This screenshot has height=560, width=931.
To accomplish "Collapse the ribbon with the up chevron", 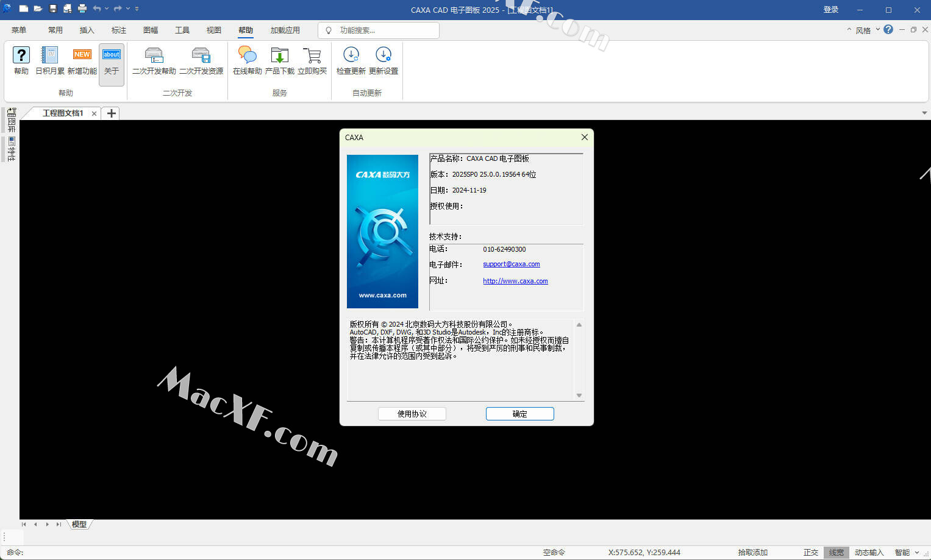I will click(x=849, y=29).
